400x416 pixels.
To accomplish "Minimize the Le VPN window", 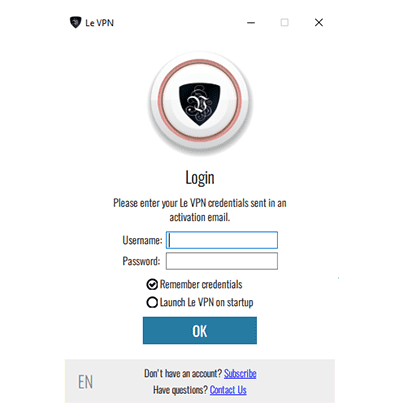I will click(251, 23).
